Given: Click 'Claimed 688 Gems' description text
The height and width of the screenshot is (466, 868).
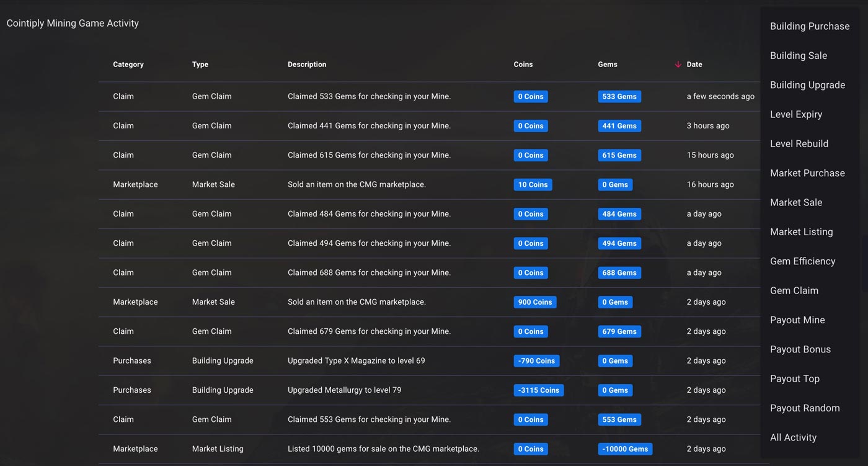Looking at the screenshot, I should click(x=370, y=272).
